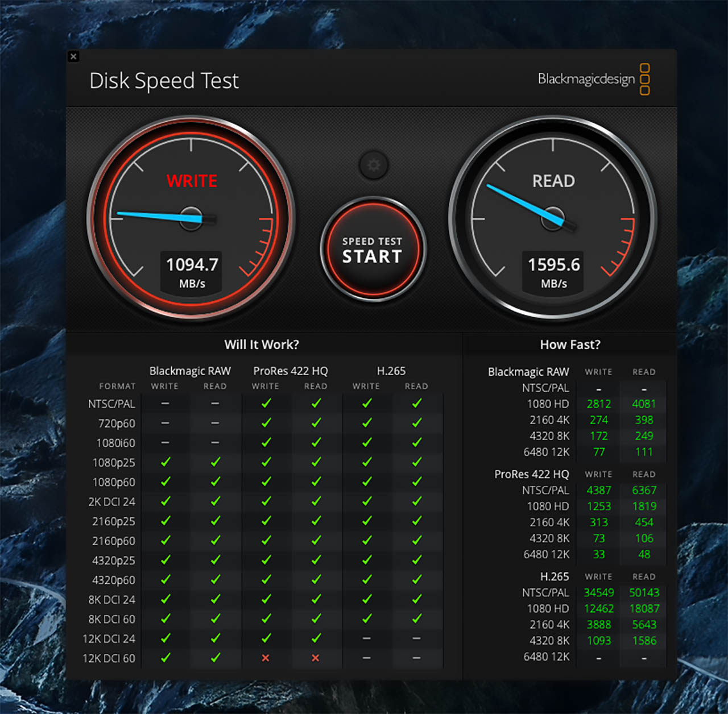Click the 34549 H.265 NTSC/PAL write value

(599, 592)
